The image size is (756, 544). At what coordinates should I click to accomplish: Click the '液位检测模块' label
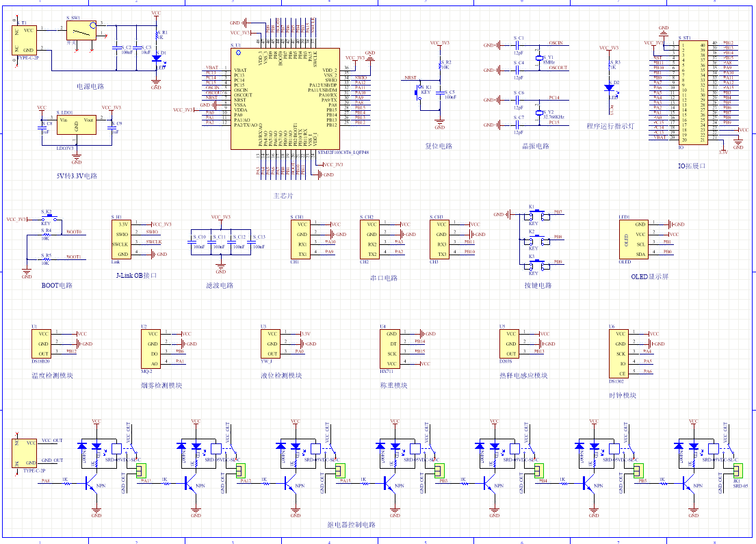click(x=282, y=376)
